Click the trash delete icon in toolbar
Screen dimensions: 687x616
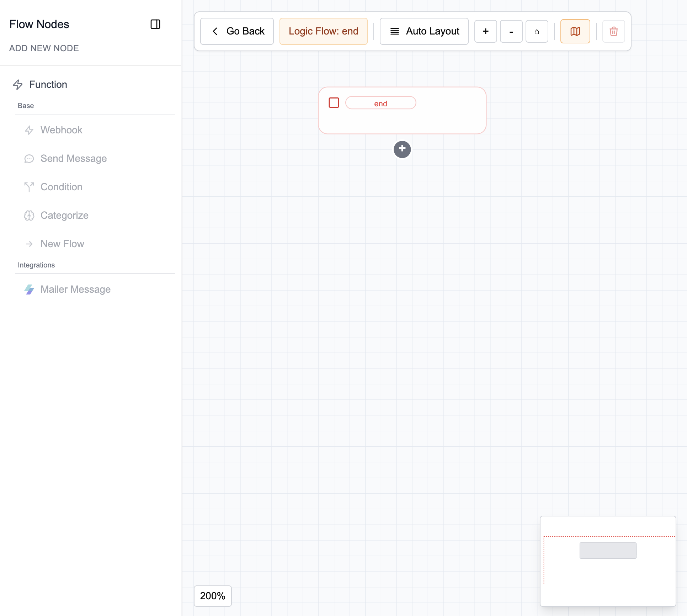coord(613,31)
